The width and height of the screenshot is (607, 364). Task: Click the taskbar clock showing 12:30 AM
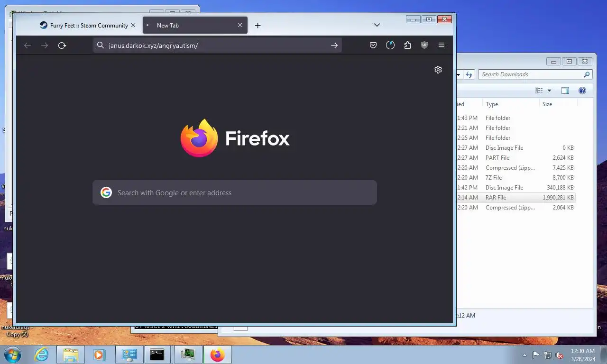[x=583, y=355]
